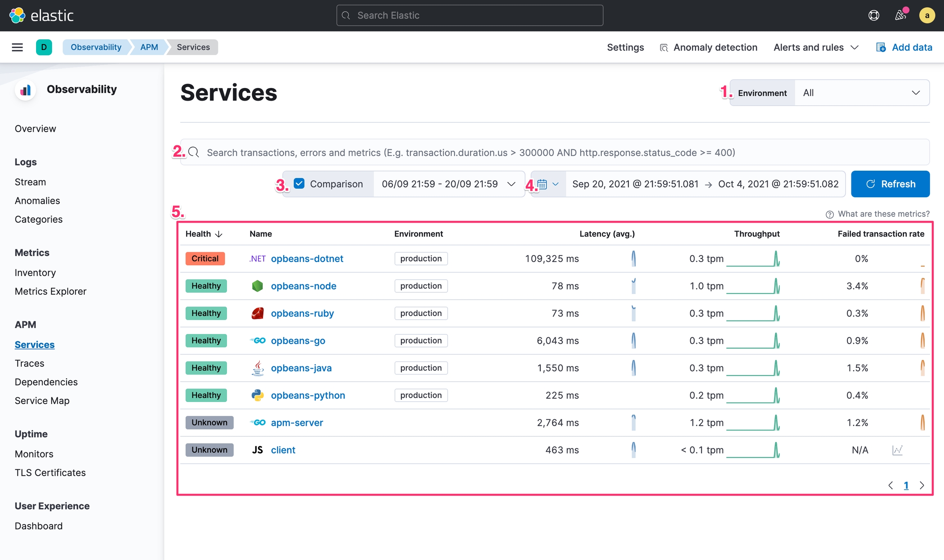The height and width of the screenshot is (560, 944).
Task: Open the newsfeed notifications icon
Action: pos(900,16)
